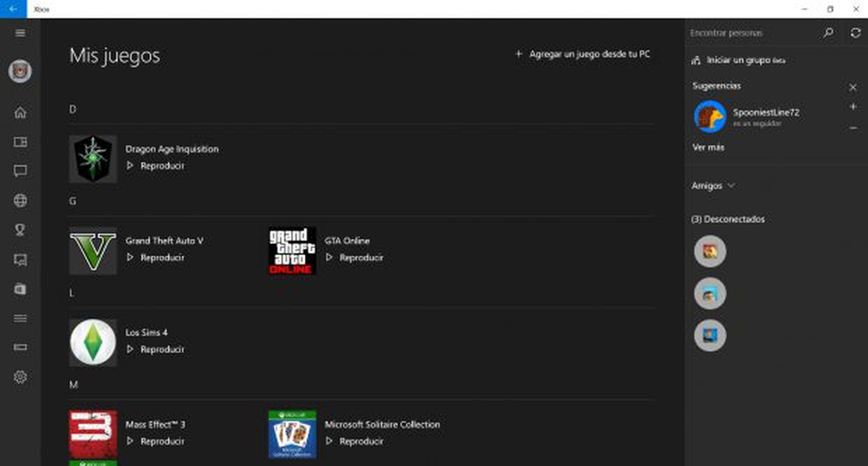Viewport: 868px width, 466px height.
Task: Jump to letter G section header
Action: click(73, 201)
